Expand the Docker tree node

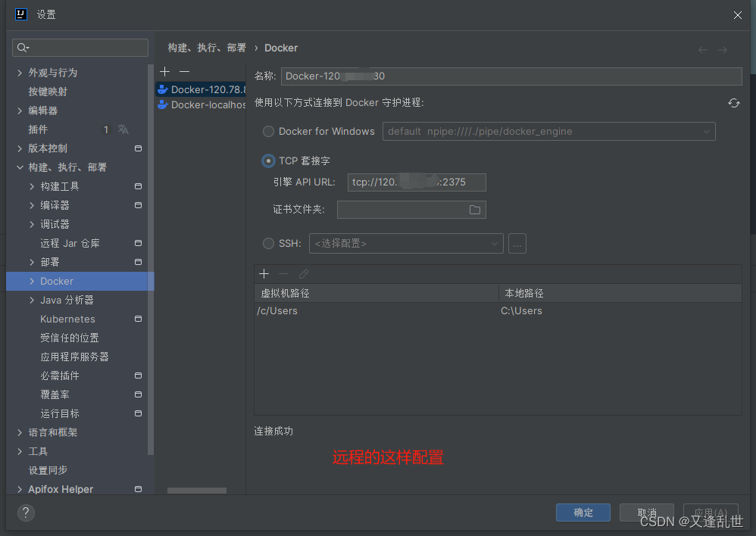point(32,281)
